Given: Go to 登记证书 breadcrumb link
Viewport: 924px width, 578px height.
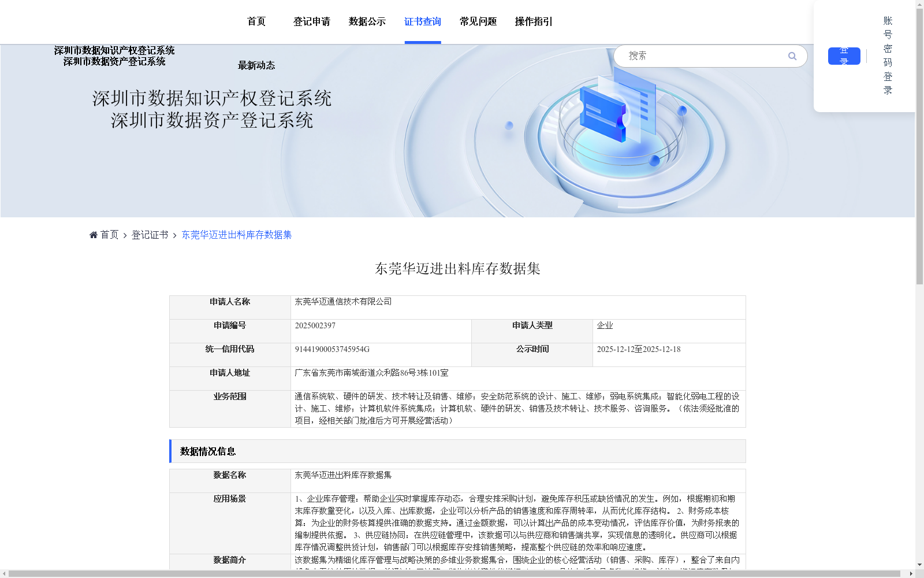Looking at the screenshot, I should pyautogui.click(x=150, y=235).
